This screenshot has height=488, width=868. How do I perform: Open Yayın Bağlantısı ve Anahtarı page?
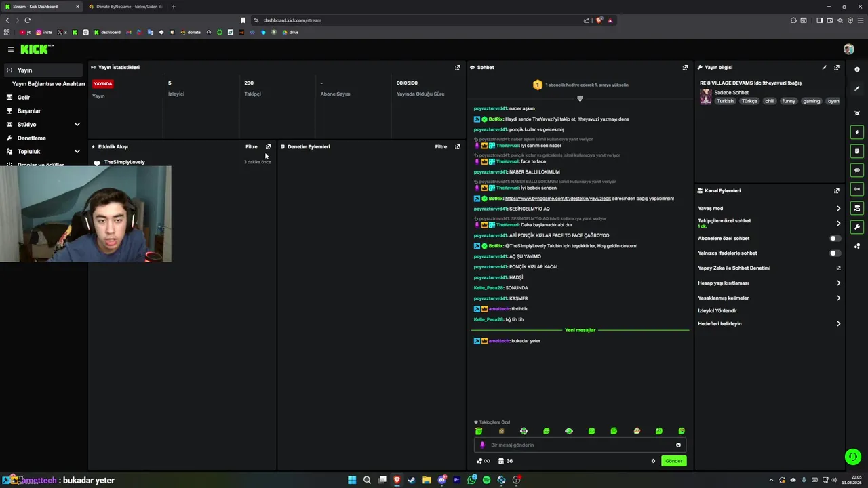(x=48, y=84)
